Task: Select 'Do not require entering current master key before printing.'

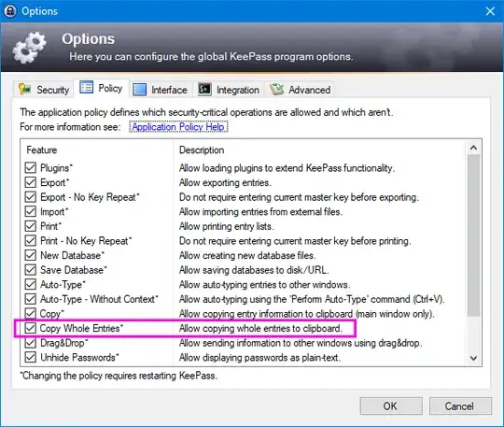Action: click(295, 241)
